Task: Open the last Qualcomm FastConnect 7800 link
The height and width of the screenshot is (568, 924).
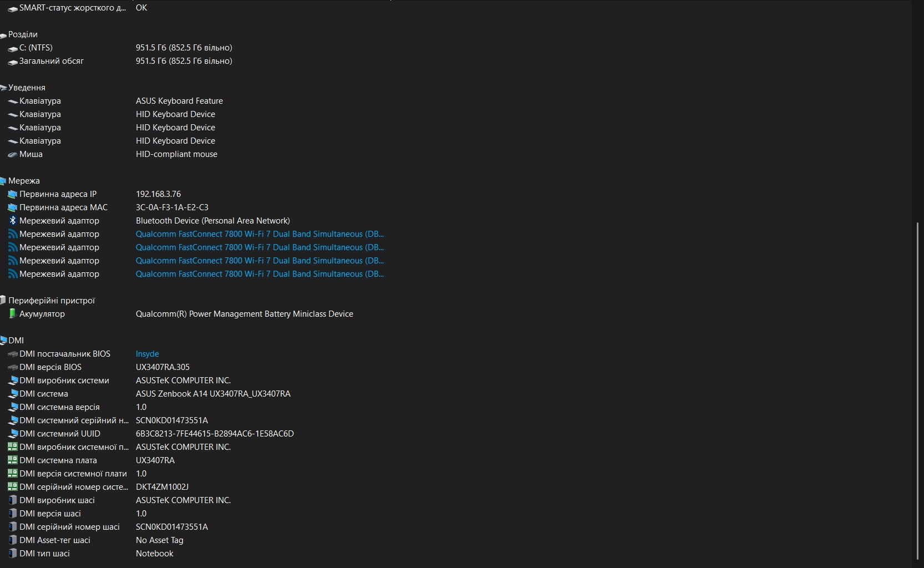Action: [259, 274]
